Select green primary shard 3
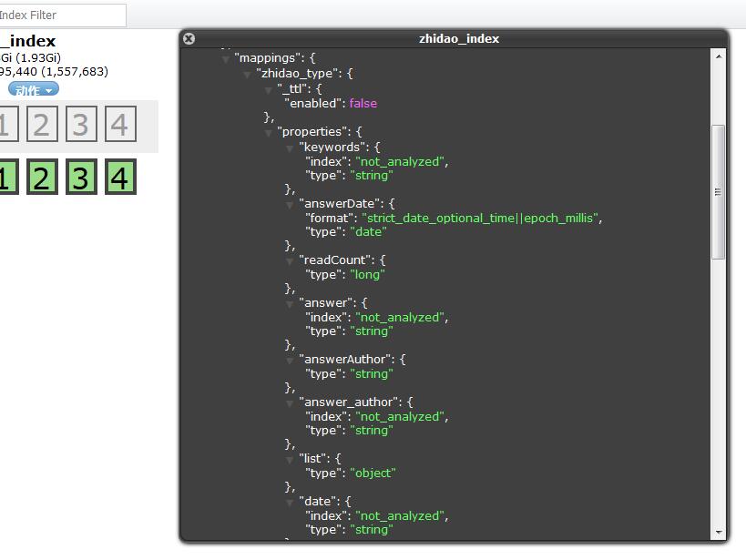746x560 pixels. pyautogui.click(x=81, y=177)
